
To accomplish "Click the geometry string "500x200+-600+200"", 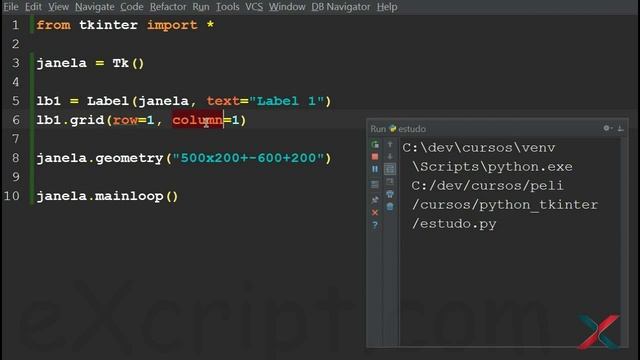I will 249,158.
